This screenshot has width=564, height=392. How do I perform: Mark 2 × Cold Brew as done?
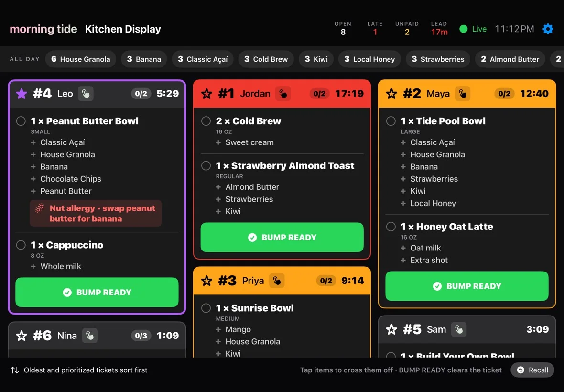click(x=206, y=121)
